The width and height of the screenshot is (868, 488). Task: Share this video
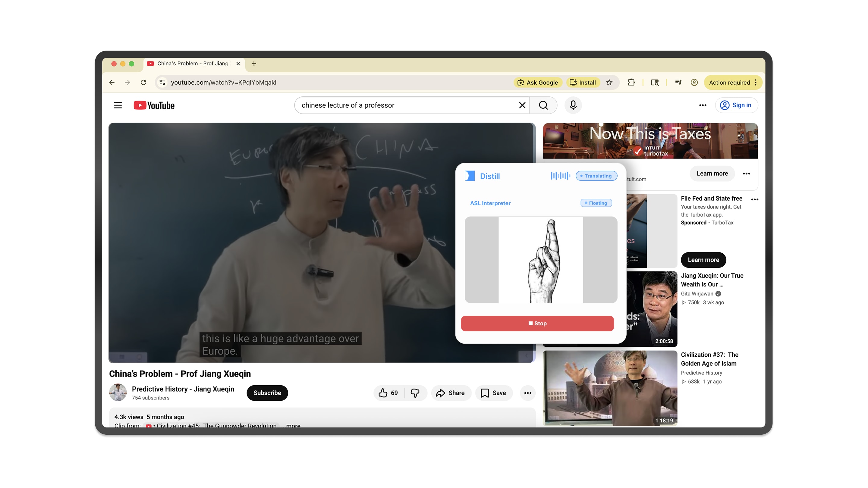point(451,393)
